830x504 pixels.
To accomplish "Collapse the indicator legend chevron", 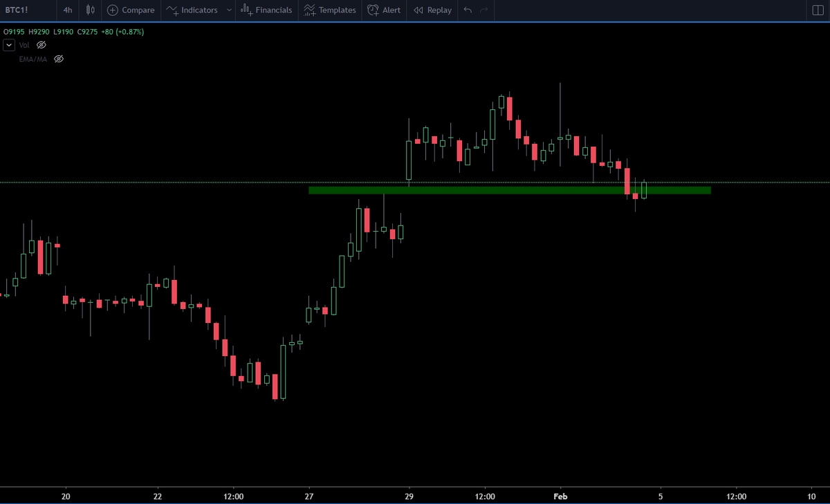I will coord(8,45).
